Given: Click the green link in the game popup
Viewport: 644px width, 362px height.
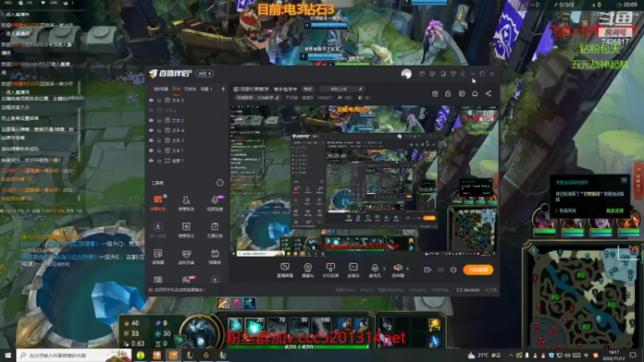Looking at the screenshot, I should 614,211.
